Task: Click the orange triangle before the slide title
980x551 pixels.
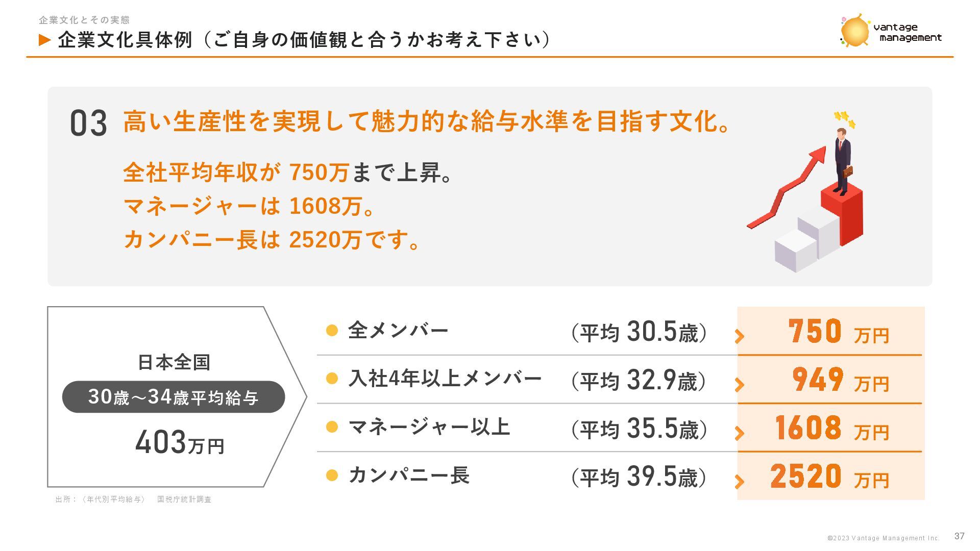Action: pyautogui.click(x=45, y=40)
